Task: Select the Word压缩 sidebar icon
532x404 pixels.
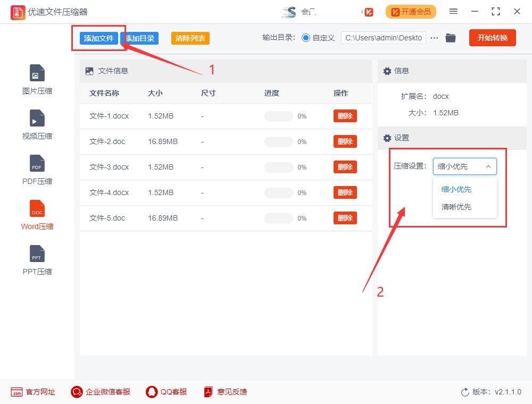Action: (x=36, y=214)
